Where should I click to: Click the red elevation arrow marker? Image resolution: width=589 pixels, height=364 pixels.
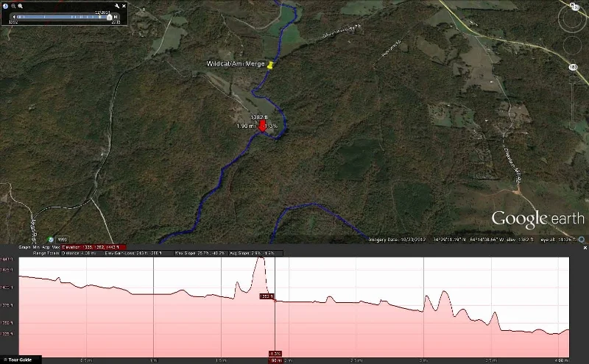262,126
